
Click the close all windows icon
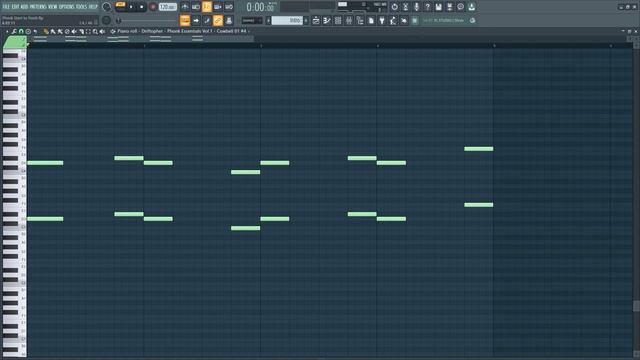tap(404, 20)
